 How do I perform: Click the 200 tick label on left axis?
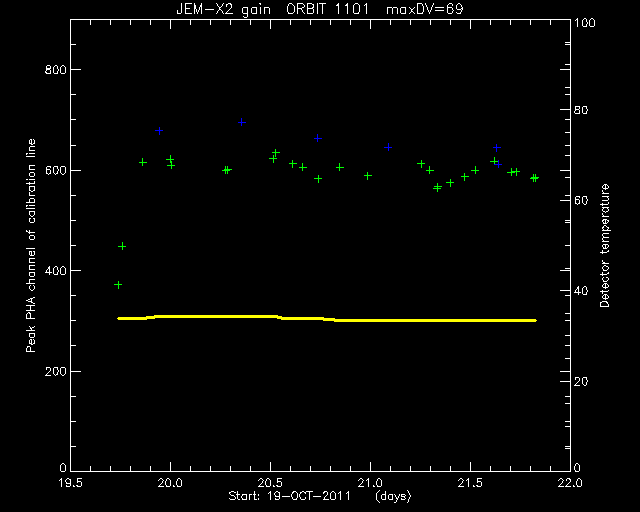tap(56, 371)
